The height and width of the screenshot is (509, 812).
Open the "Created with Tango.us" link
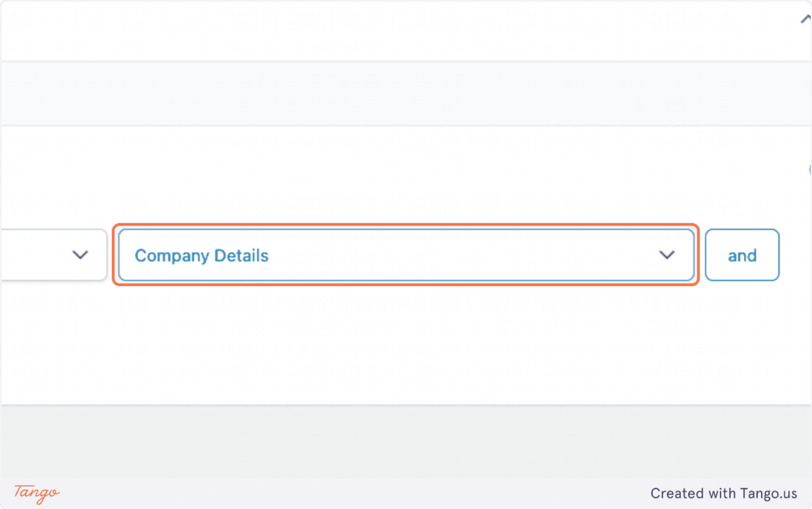click(723, 493)
